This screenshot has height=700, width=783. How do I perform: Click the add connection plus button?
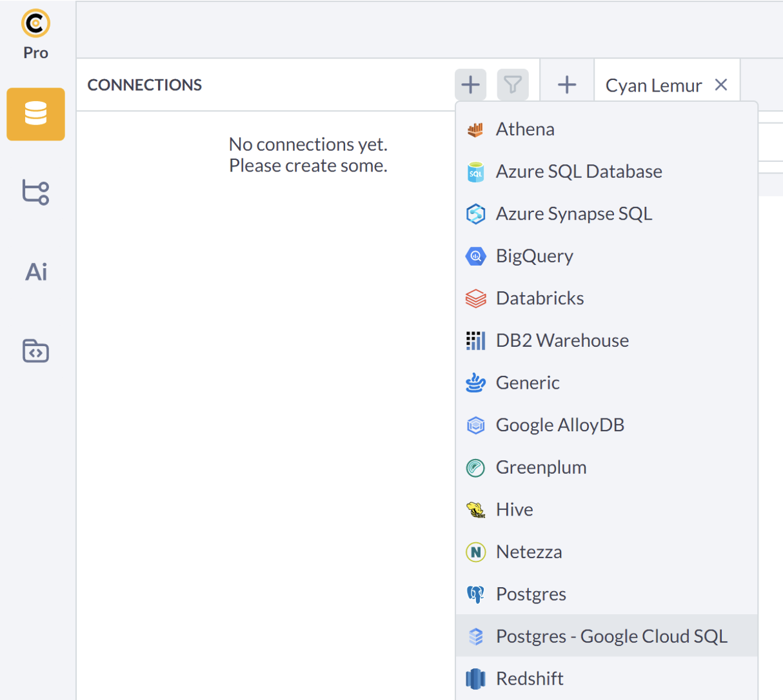(x=471, y=84)
